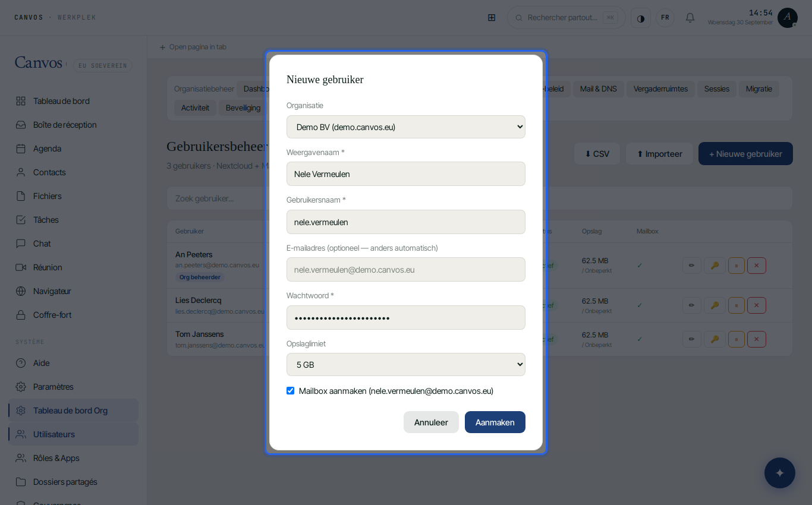Open the Organisatie dropdown
812x505 pixels.
point(406,127)
